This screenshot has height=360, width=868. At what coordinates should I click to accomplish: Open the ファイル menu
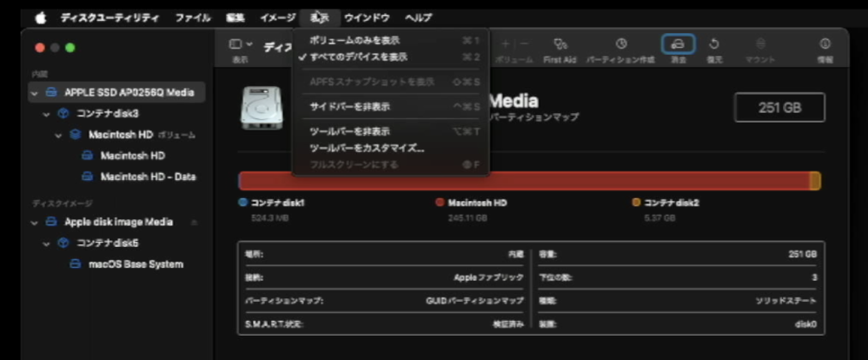pyautogui.click(x=193, y=17)
